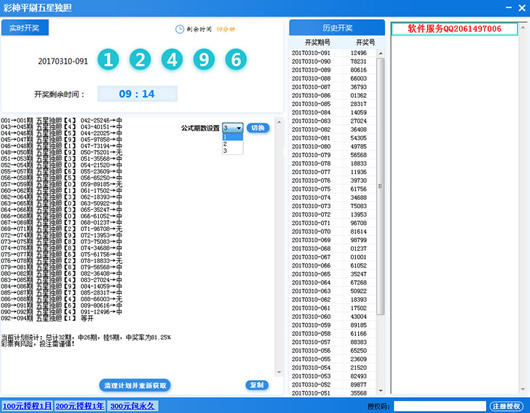Open the 300元包永久 link

tap(132, 406)
